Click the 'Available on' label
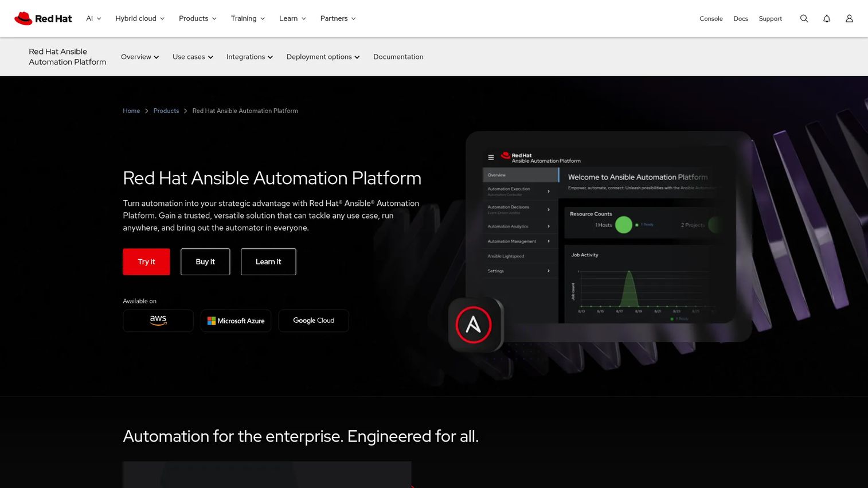The height and width of the screenshot is (488, 868). click(x=139, y=301)
